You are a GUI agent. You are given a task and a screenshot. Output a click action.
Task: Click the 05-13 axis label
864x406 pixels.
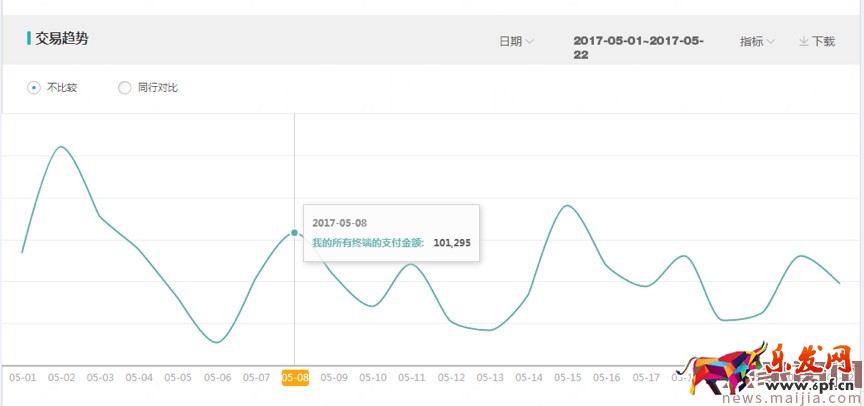point(490,377)
